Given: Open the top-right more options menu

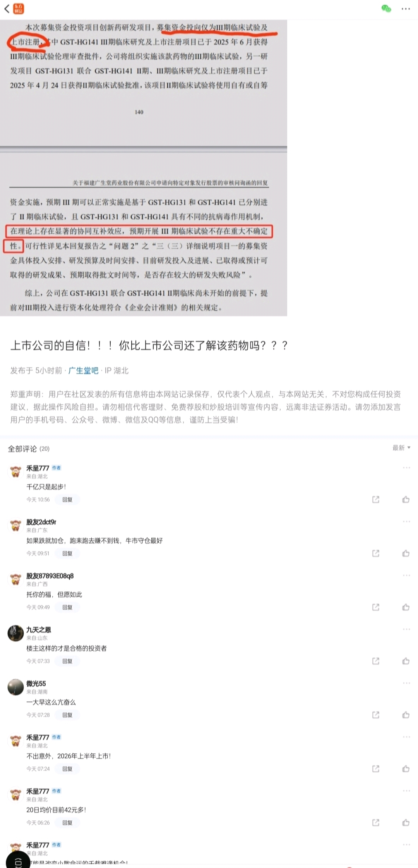Looking at the screenshot, I should 406,9.
